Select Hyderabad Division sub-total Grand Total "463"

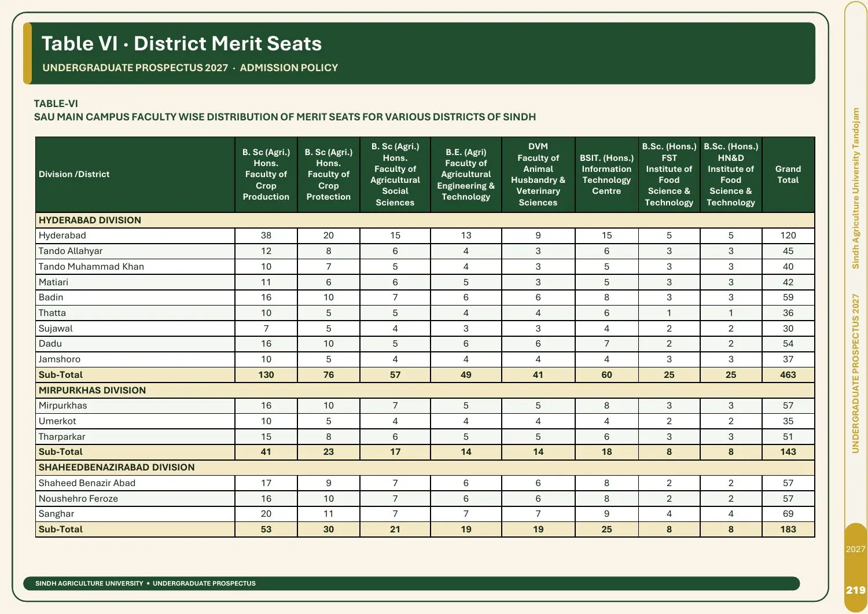point(788,375)
